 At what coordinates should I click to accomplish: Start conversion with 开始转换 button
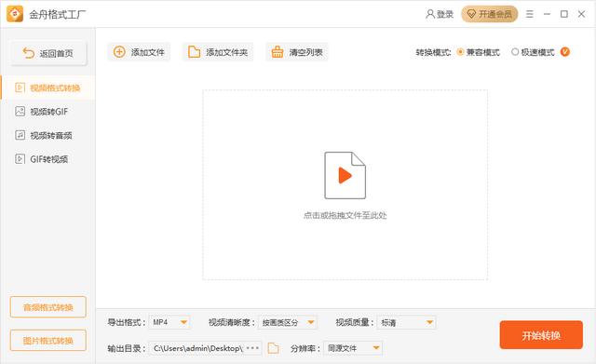tap(541, 335)
